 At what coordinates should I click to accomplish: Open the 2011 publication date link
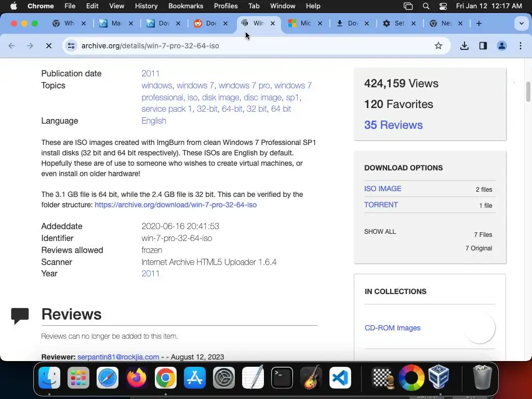tap(150, 73)
